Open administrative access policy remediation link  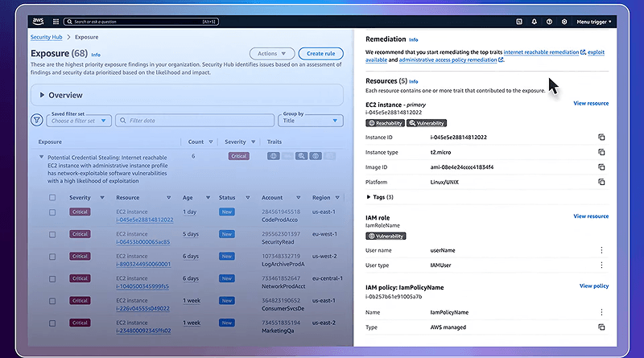pos(448,60)
